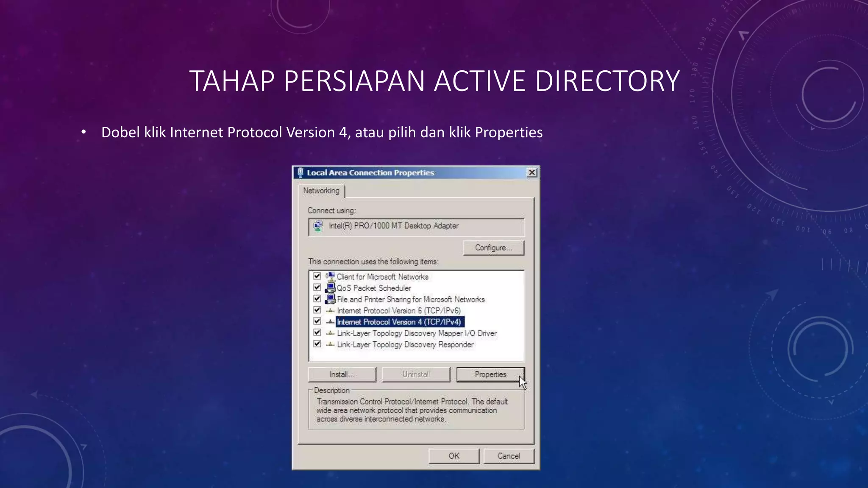Uncheck Internet Protocol Version 4 checkbox
The height and width of the screenshot is (488, 868).
(x=317, y=322)
